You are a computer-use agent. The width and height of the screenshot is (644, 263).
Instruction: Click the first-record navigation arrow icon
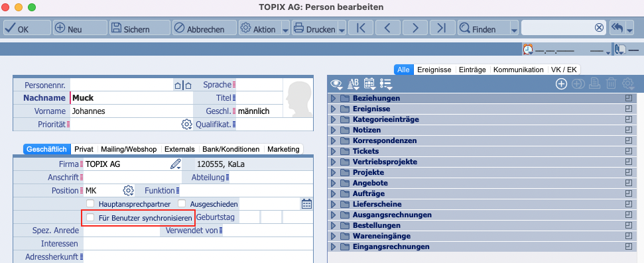(361, 28)
